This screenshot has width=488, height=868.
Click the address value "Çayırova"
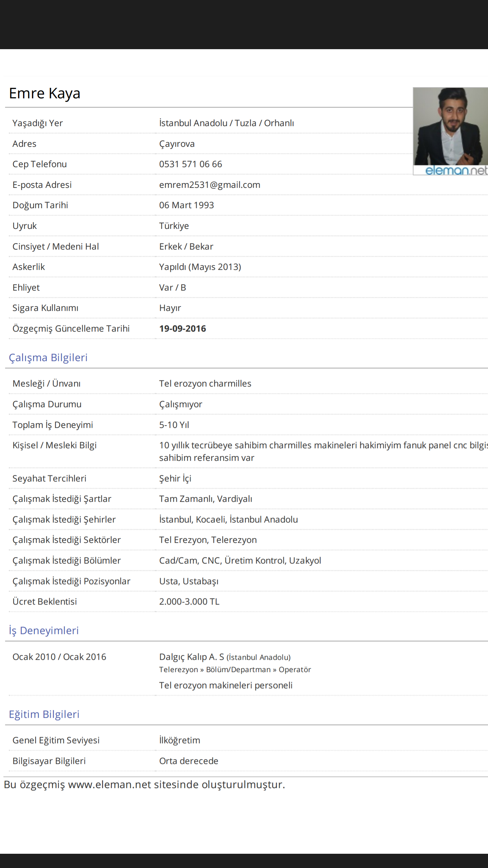(x=177, y=144)
